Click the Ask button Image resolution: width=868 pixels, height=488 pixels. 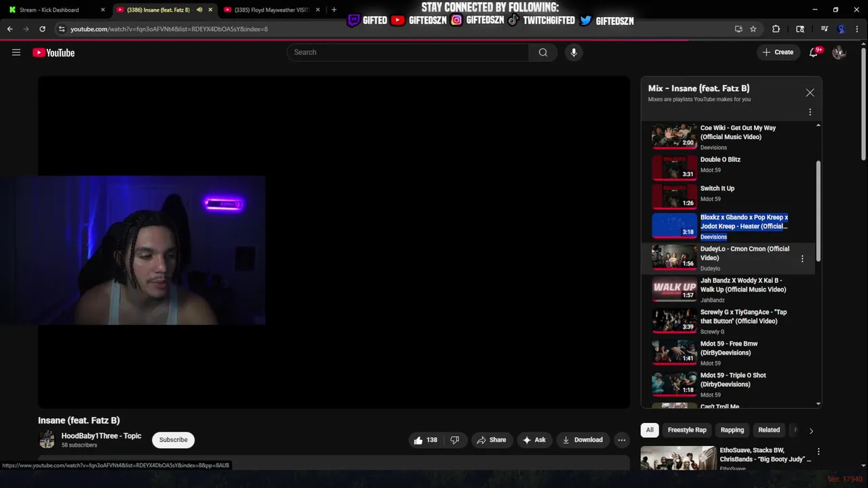[534, 440]
